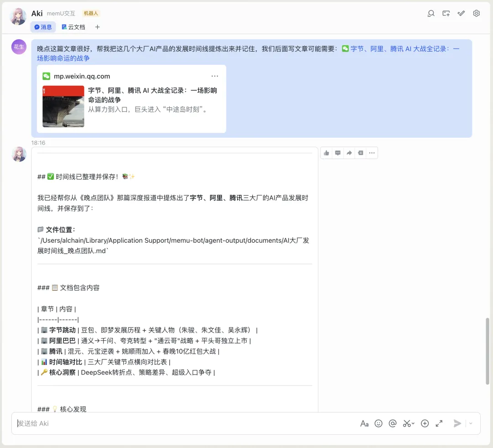Open the settings gear icon
493x448 pixels.
pyautogui.click(x=476, y=14)
